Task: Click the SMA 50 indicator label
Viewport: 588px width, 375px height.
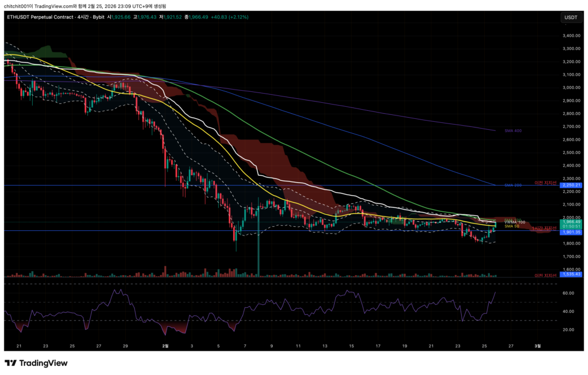Action: coord(512,227)
